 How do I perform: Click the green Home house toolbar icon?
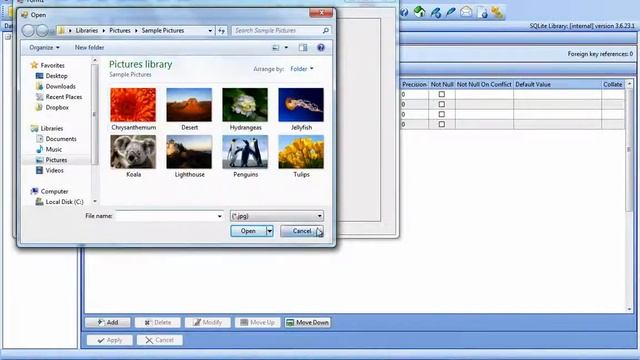pos(420,12)
